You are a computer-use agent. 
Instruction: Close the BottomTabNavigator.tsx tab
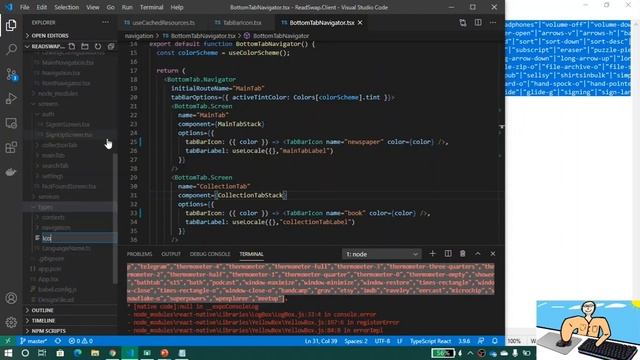point(360,22)
